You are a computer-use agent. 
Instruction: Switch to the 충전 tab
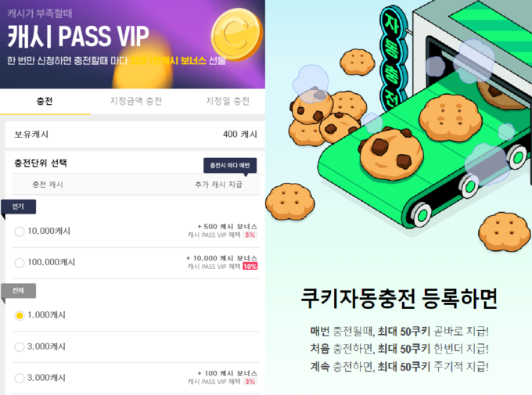pyautogui.click(x=45, y=101)
